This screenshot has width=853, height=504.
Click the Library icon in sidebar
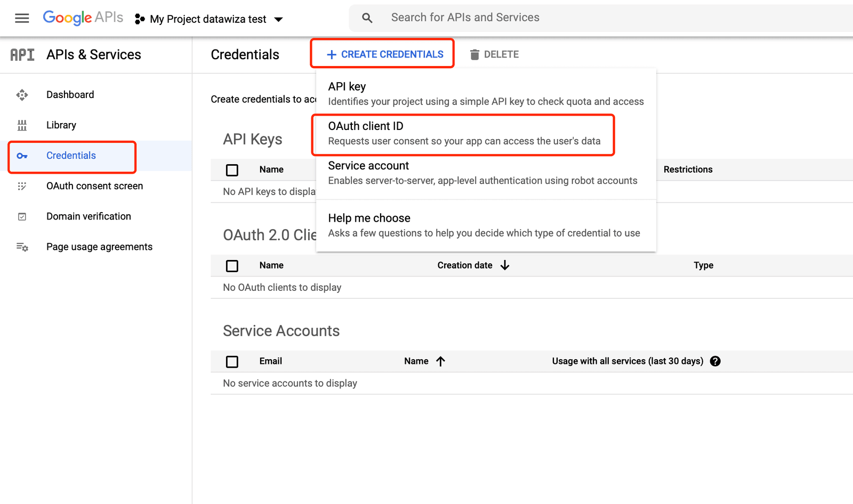[22, 125]
